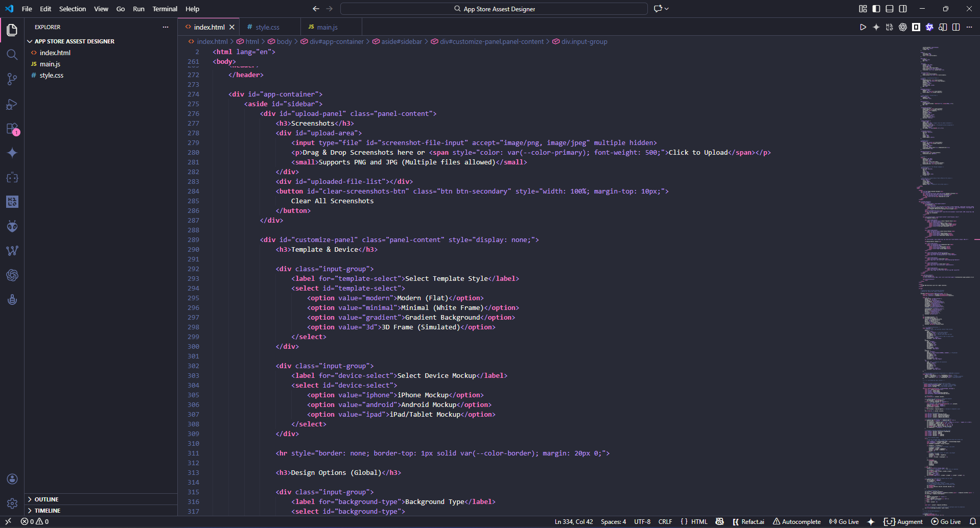Open the Accounts menu

tap(12, 479)
